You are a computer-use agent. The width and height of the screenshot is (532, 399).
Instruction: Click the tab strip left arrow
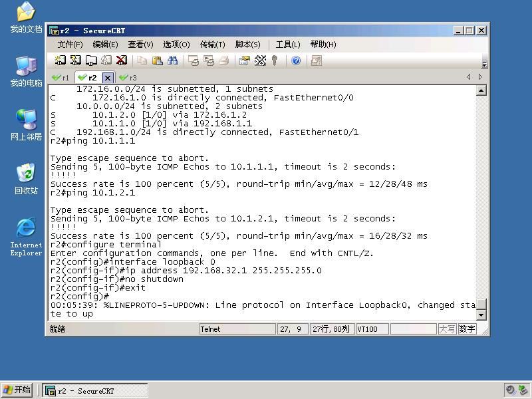469,77
